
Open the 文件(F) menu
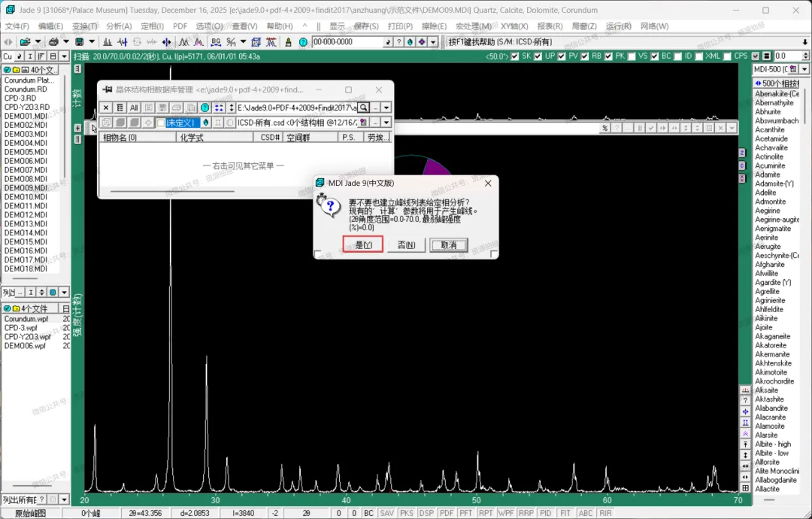[x=17, y=26]
